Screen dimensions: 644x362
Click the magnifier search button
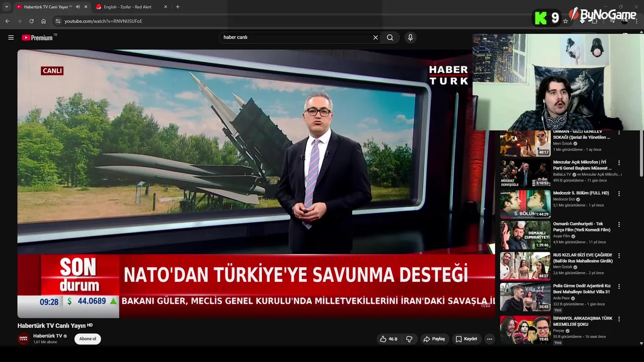coord(390,37)
